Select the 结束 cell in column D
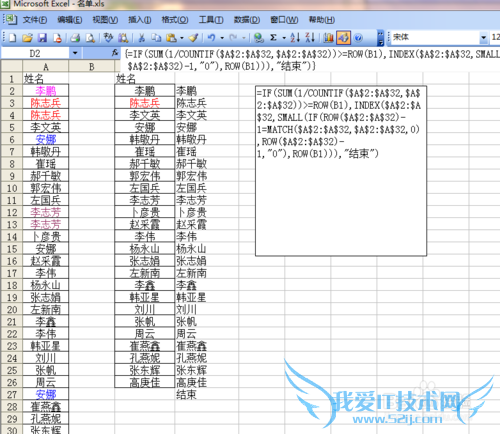The height and width of the screenshot is (434, 500). point(207,395)
